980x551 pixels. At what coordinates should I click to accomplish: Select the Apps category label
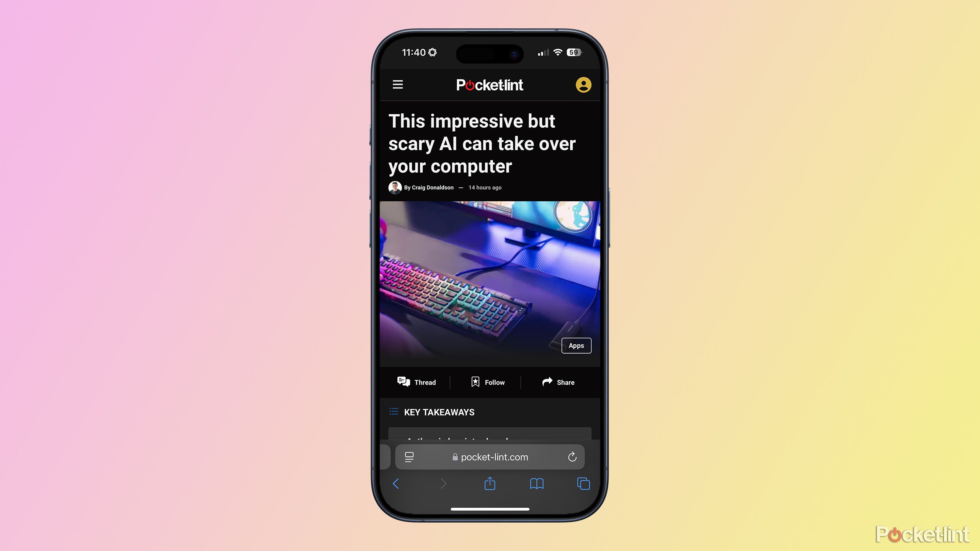pyautogui.click(x=575, y=345)
